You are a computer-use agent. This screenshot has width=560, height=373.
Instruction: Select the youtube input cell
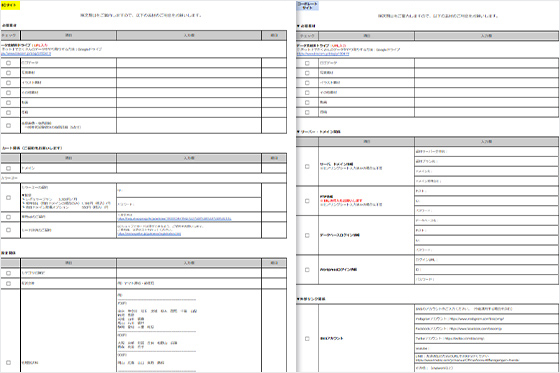pyautogui.click(x=486, y=348)
